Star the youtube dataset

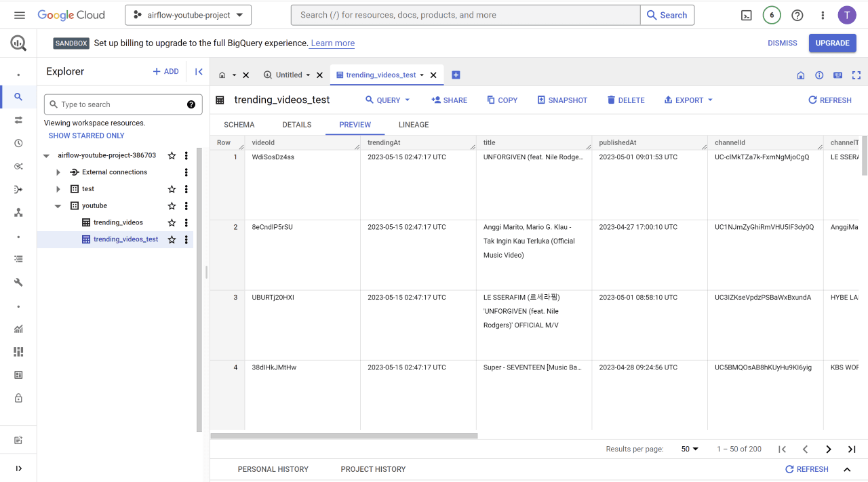click(x=172, y=206)
